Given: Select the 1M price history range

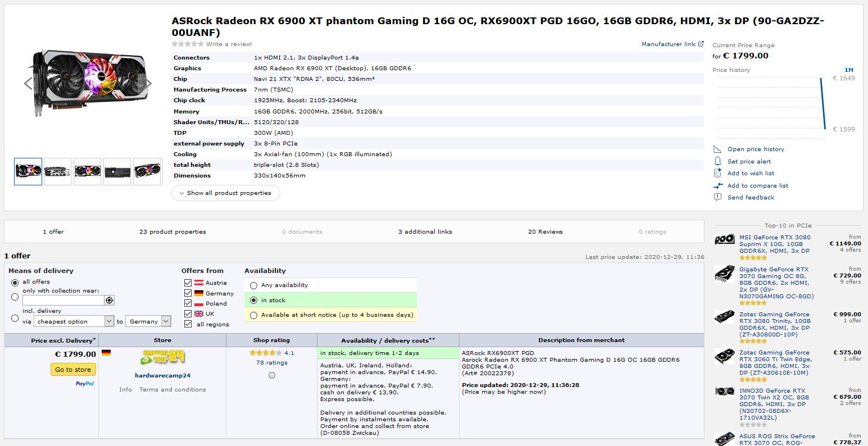Looking at the screenshot, I should [849, 70].
